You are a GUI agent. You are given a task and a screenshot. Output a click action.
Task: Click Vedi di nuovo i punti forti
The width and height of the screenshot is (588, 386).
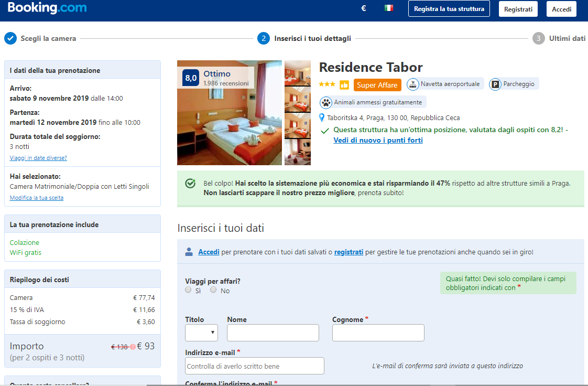[x=378, y=140]
